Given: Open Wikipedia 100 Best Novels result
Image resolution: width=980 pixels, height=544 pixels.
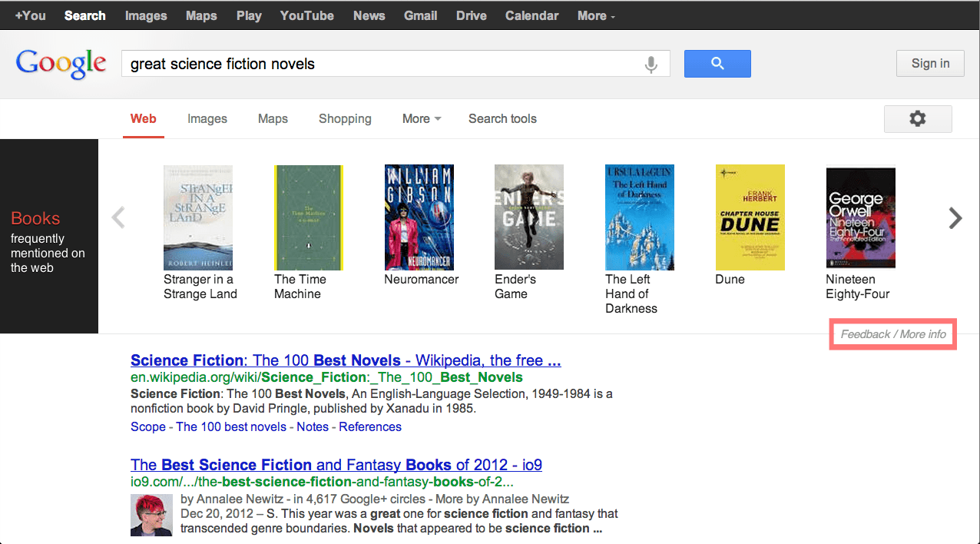Looking at the screenshot, I should tap(346, 360).
